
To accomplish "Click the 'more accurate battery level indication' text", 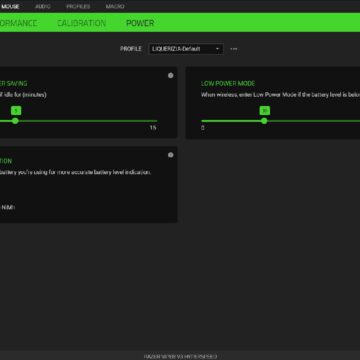I will click(104, 172).
